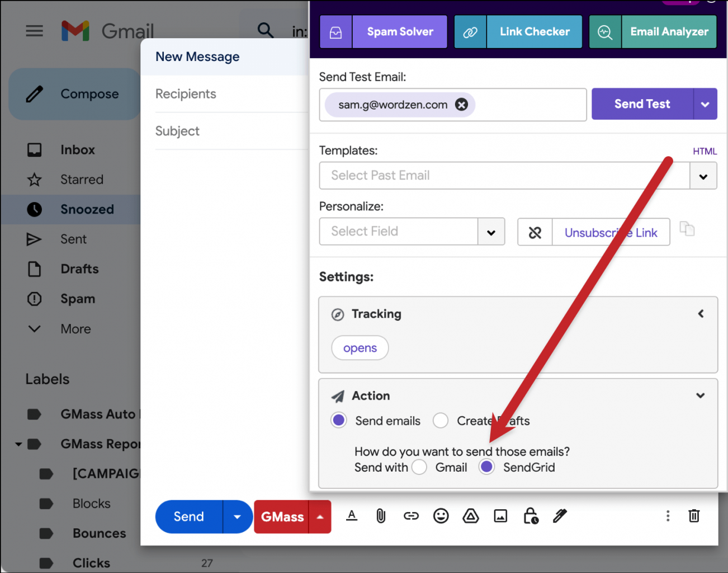
Task: Click the Recipients field
Action: 232,94
